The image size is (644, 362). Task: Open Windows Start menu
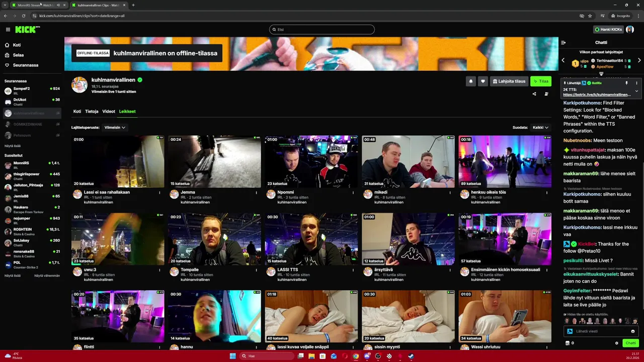point(232,356)
